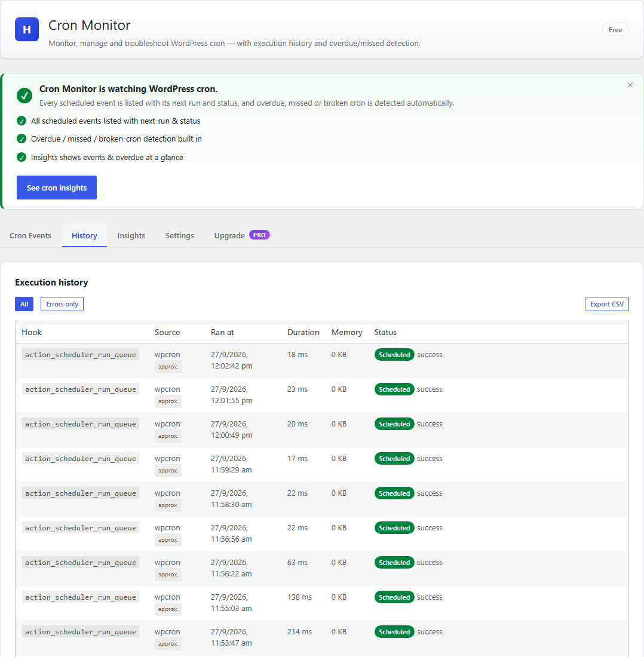Click hook name in 11:53:47 am row

pyautogui.click(x=81, y=633)
